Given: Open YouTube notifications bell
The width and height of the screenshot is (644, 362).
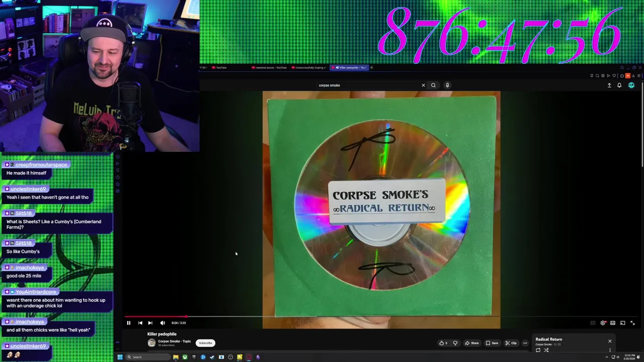Looking at the screenshot, I should pyautogui.click(x=619, y=85).
